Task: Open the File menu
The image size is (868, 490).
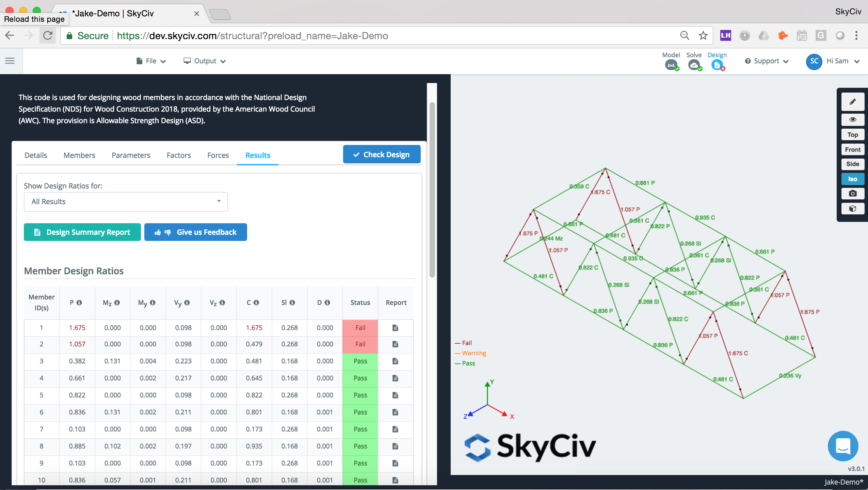Action: (150, 60)
